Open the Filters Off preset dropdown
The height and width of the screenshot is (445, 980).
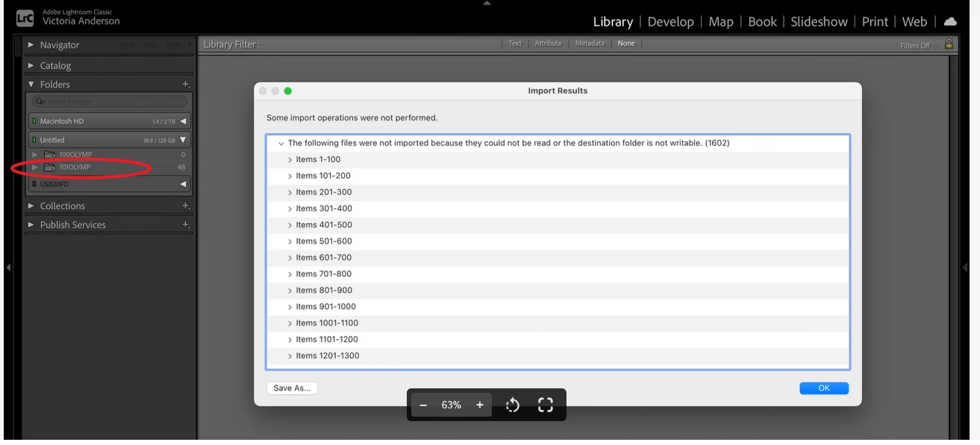919,46
